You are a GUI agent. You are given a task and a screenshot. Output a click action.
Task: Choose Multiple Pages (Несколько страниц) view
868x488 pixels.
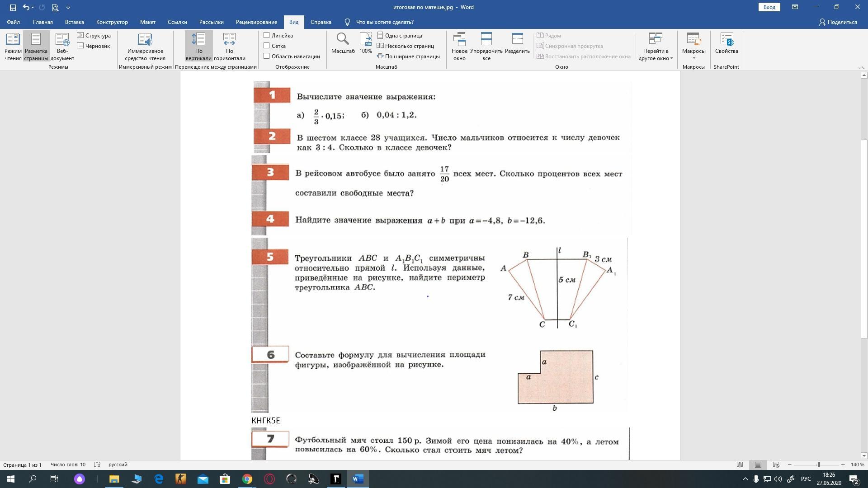coord(406,46)
